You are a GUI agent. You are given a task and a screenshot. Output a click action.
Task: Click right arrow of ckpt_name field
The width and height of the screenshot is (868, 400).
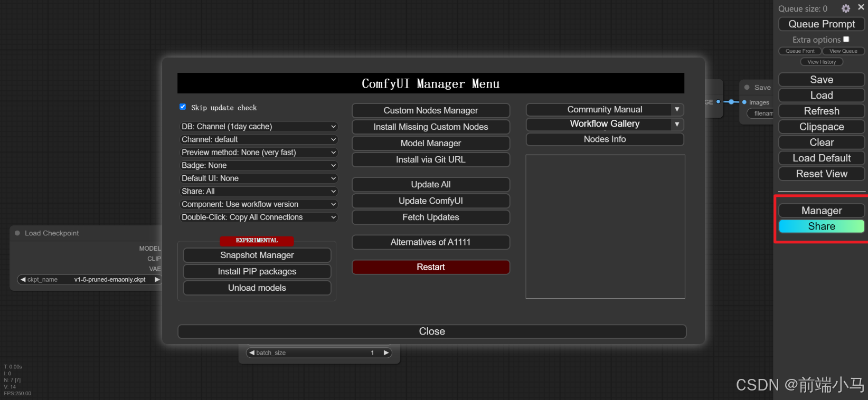[x=157, y=280]
